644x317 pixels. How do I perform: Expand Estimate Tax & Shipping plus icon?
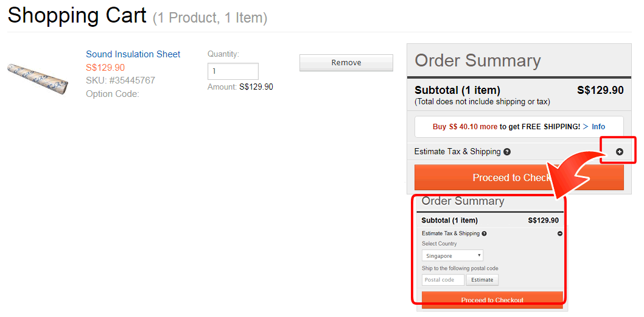click(x=620, y=152)
